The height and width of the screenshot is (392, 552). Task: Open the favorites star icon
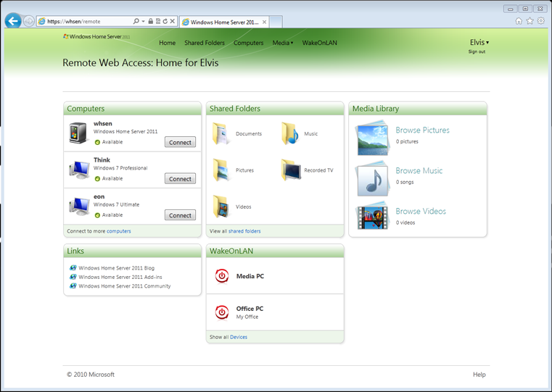pyautogui.click(x=530, y=21)
